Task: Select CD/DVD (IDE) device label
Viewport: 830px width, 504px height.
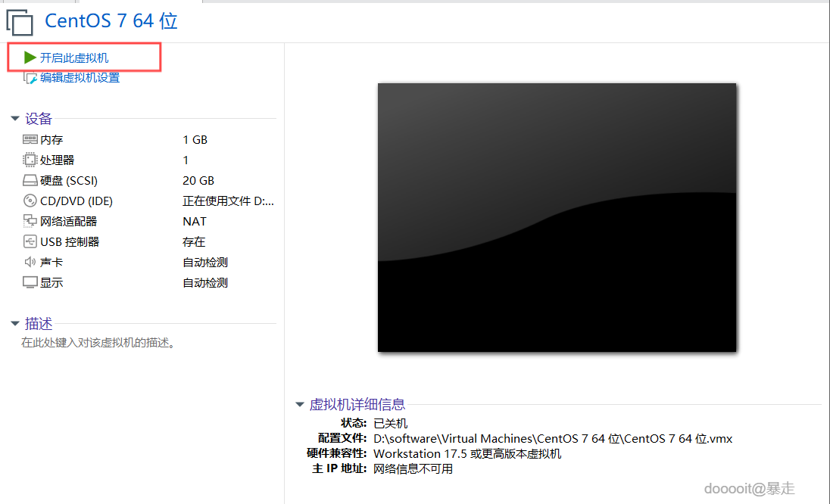Action: [76, 201]
